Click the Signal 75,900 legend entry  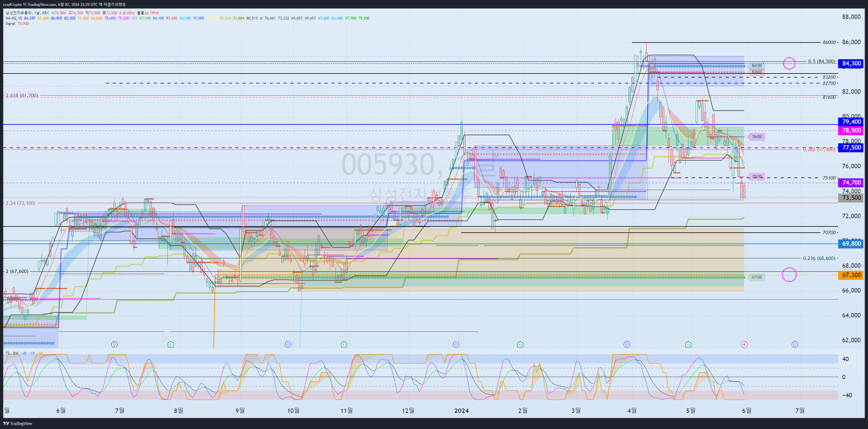17,24
